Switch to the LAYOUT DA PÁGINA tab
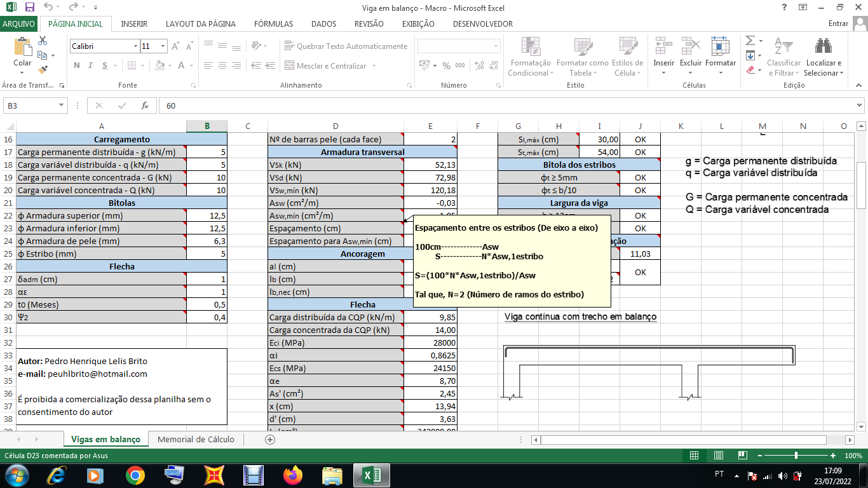The width and height of the screenshot is (868, 488). [x=201, y=24]
